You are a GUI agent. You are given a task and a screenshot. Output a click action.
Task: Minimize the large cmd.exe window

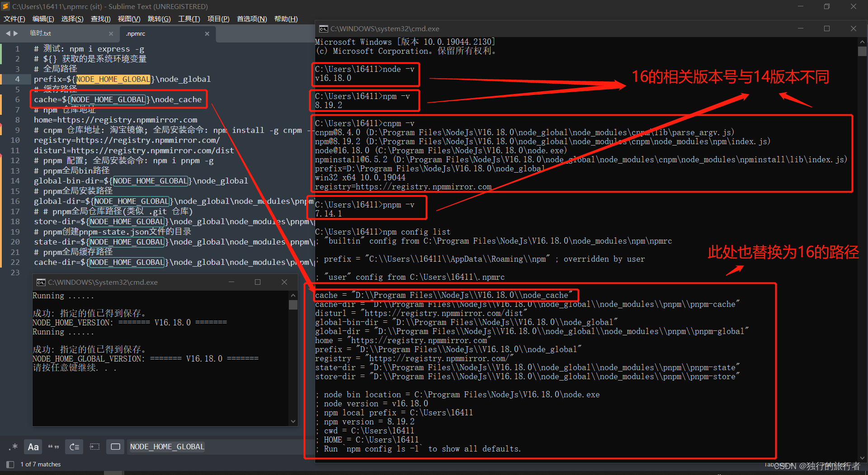[800, 28]
